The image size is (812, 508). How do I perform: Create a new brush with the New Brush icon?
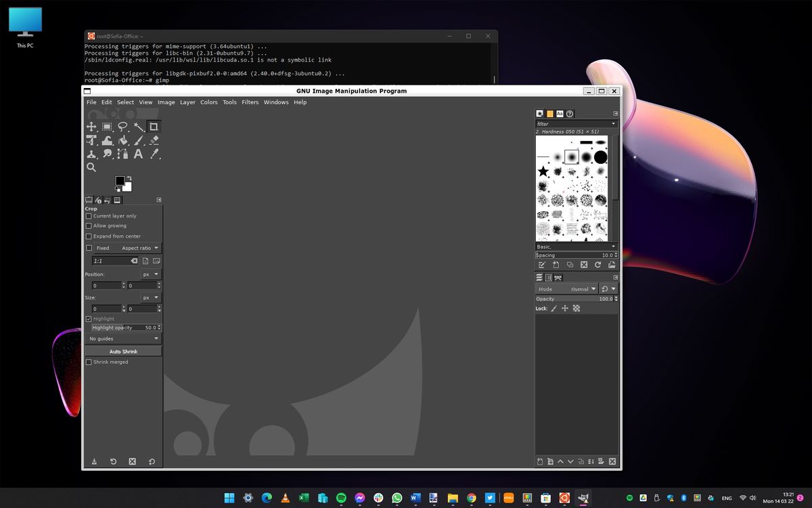(556, 265)
